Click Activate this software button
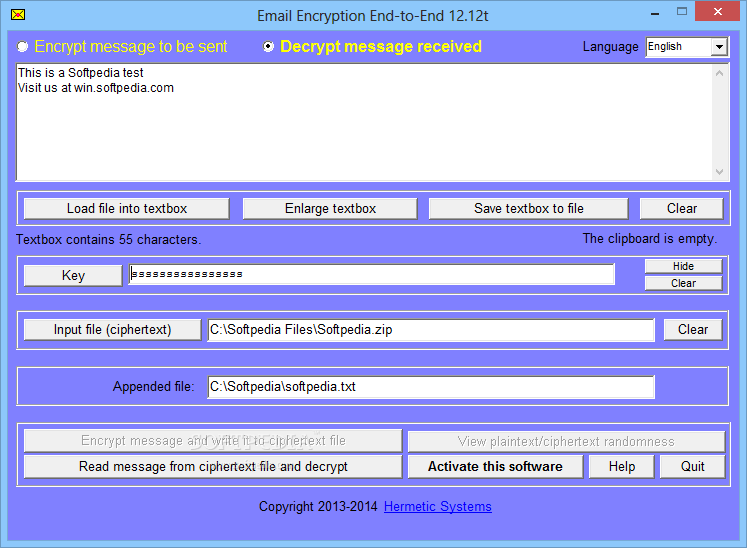Viewport: 747px width, 548px height. [x=495, y=467]
